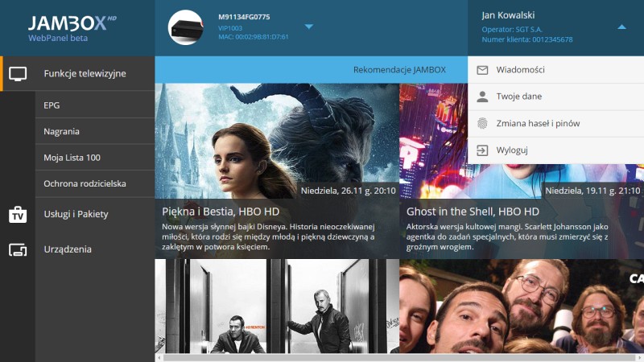Select Zmiana haseł i pinów menu entry
644x362 pixels.
555,124
